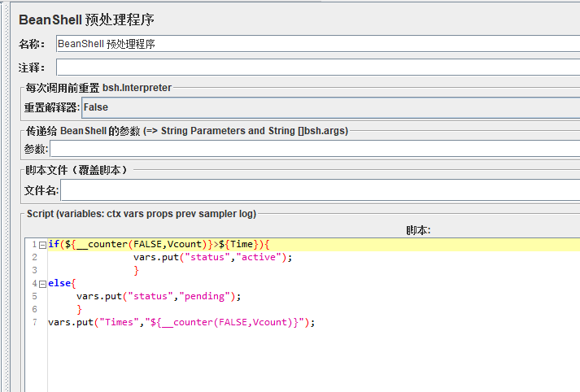Click the dotted divider handle on left edge
This screenshot has height=392, width=580.
pos(7,196)
